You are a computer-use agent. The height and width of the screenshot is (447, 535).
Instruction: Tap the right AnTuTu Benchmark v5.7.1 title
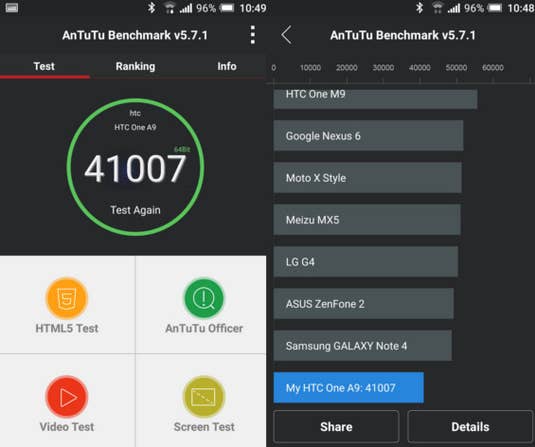coord(403,35)
